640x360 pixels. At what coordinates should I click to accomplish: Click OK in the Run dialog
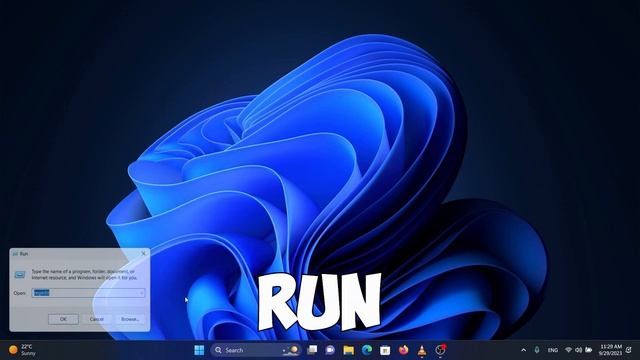point(63,319)
